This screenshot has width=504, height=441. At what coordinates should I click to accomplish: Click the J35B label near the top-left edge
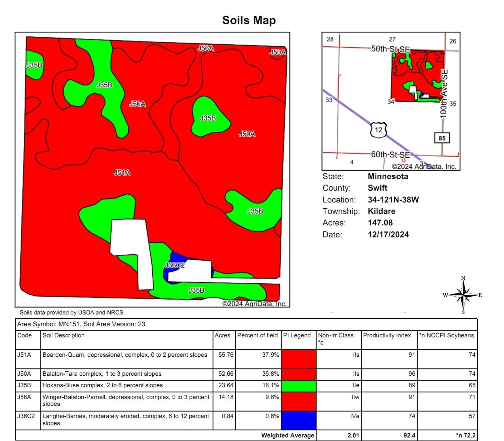click(34, 65)
